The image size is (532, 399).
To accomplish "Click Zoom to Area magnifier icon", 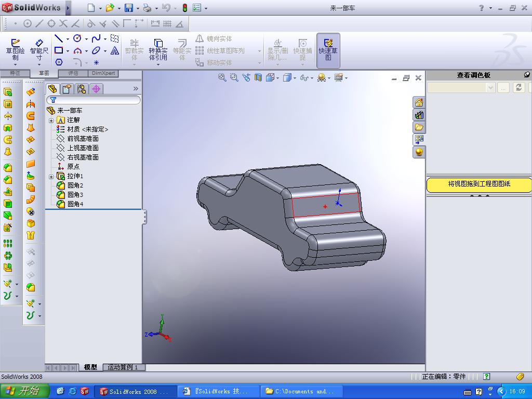I will click(x=234, y=78).
